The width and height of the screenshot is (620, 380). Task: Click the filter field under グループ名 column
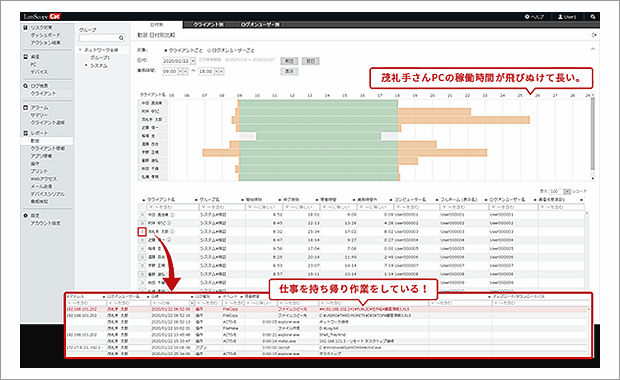click(x=222, y=207)
